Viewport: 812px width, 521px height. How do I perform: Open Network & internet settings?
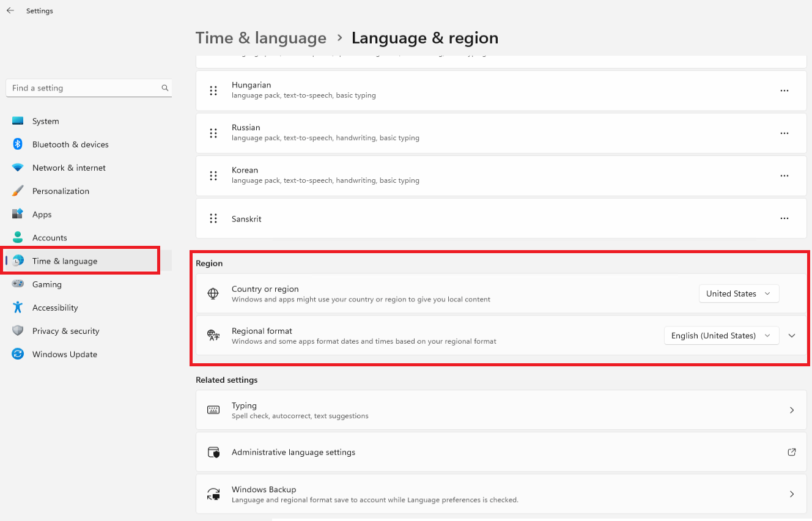68,168
